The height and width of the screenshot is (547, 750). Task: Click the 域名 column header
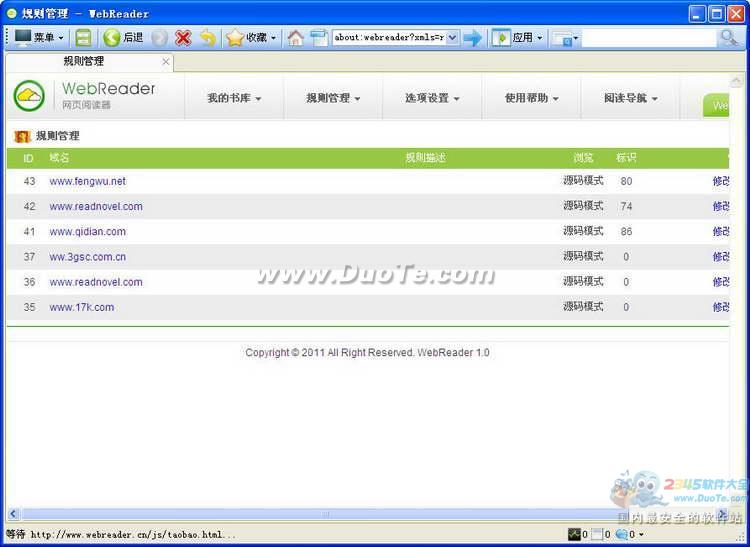(x=59, y=158)
